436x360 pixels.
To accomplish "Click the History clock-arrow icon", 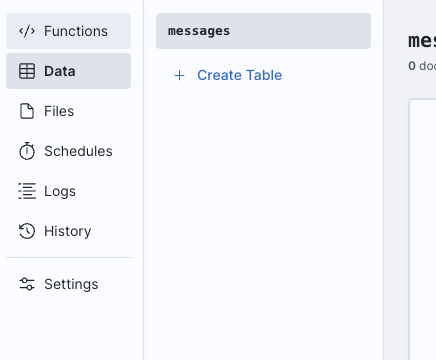I will click(x=27, y=231).
